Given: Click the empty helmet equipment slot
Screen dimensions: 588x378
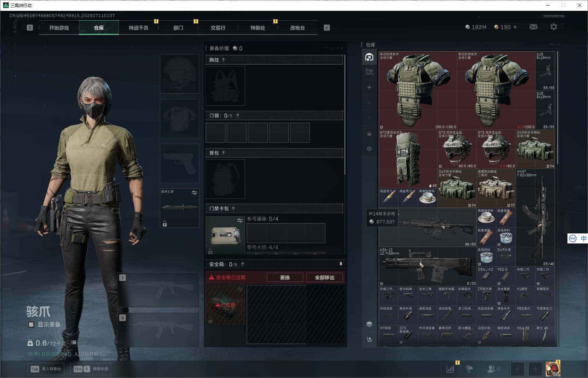Looking at the screenshot, I should [x=179, y=74].
